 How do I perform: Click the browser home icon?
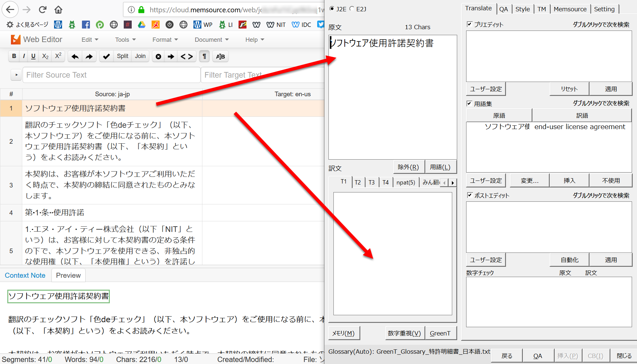(58, 10)
